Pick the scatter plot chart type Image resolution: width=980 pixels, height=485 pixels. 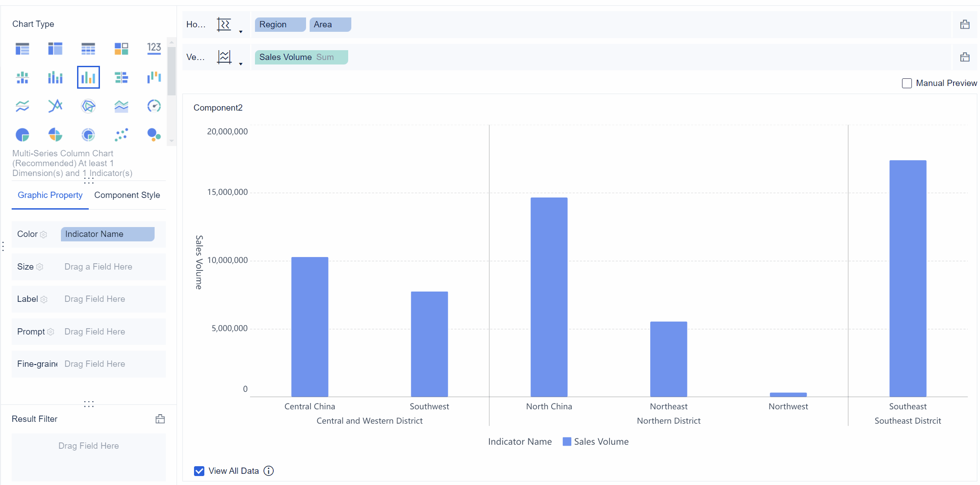[x=121, y=135]
